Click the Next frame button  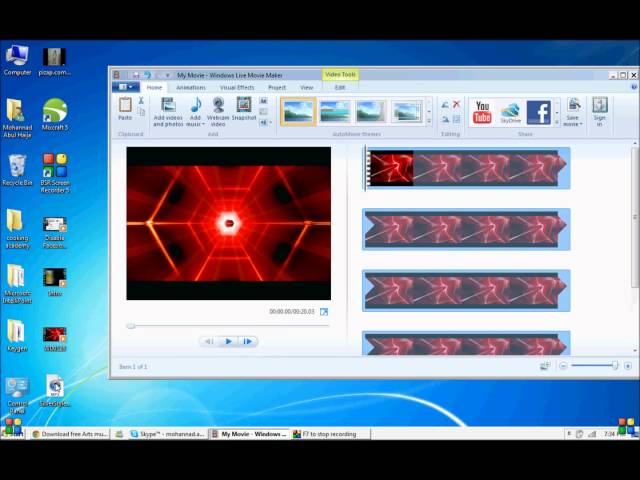click(247, 341)
